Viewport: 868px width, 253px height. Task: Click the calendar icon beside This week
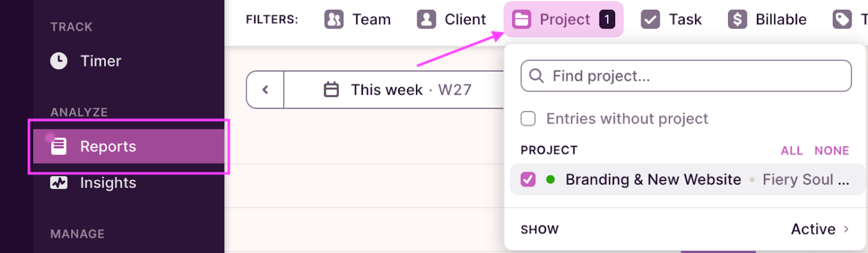click(x=331, y=90)
